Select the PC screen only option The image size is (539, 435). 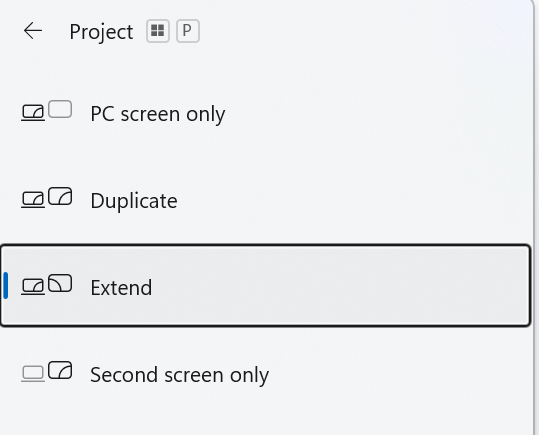(x=158, y=114)
